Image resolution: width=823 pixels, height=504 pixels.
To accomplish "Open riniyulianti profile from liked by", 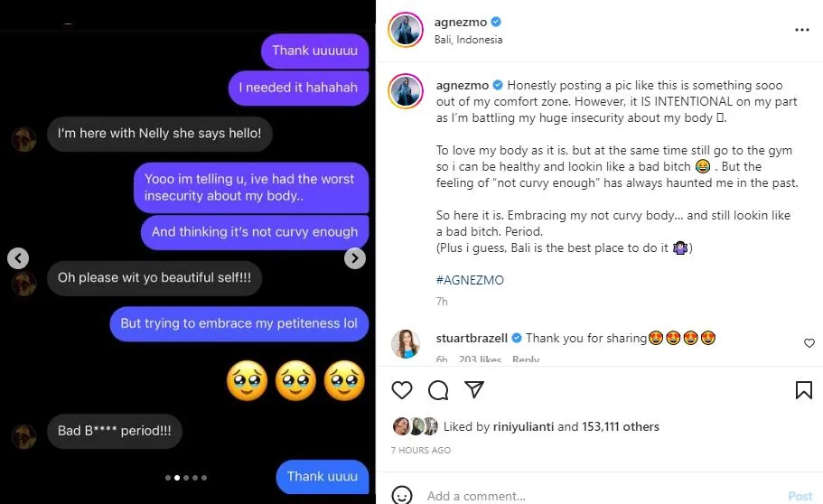I will coord(523,427).
